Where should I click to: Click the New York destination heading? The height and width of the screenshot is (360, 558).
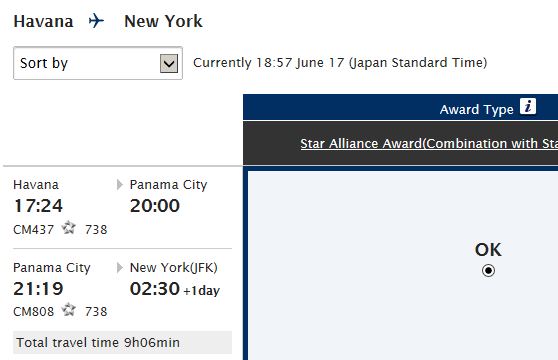(163, 21)
